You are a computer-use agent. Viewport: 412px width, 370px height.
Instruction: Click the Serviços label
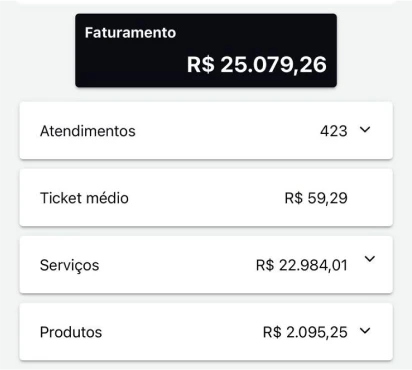click(x=69, y=266)
